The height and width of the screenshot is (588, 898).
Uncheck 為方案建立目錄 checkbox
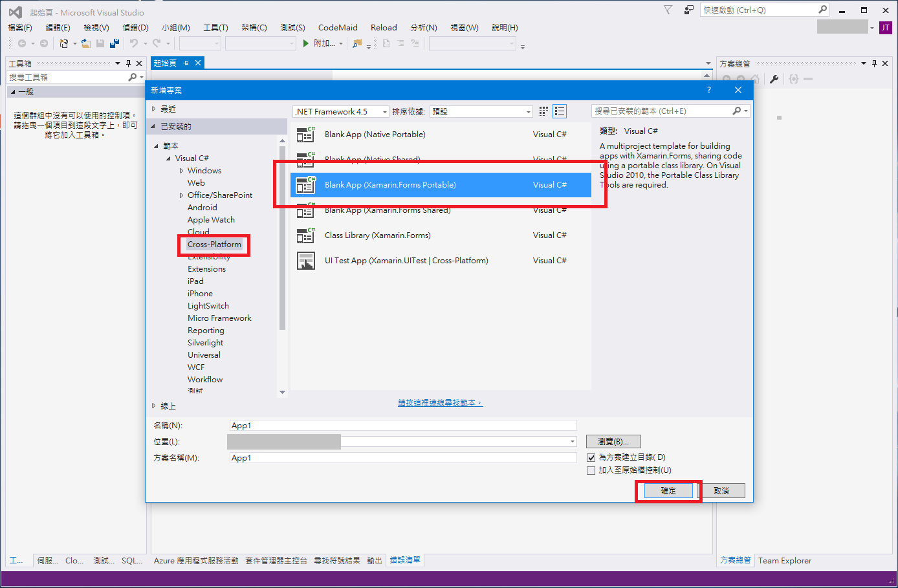pyautogui.click(x=591, y=457)
